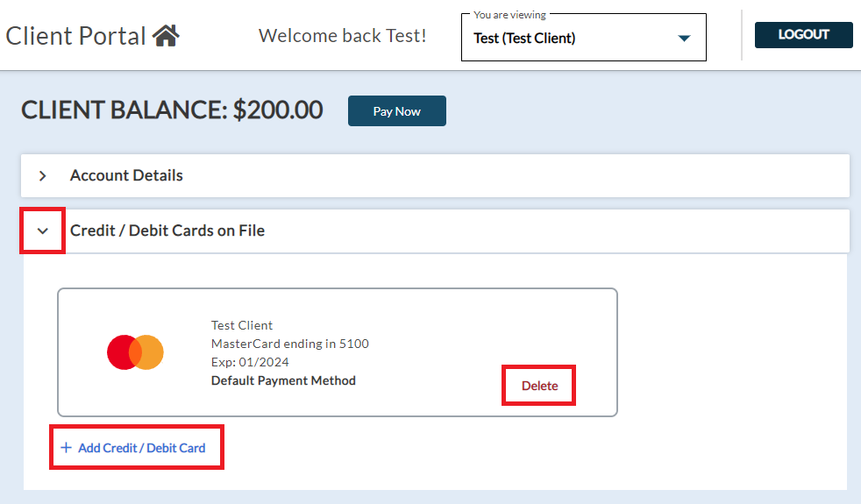This screenshot has height=504, width=861.
Task: Delete the MasterCard ending in 5100
Action: pos(539,386)
